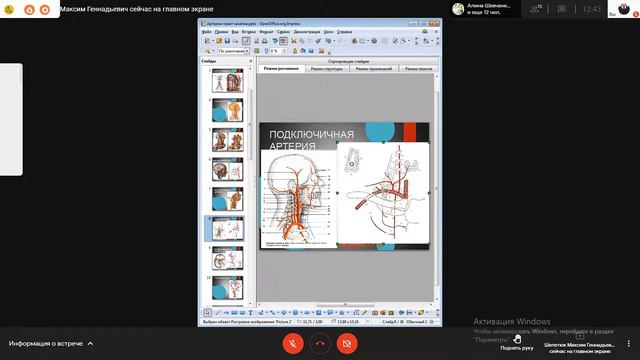Image resolution: width=640 pixels, height=360 pixels.
Task: Click the Сортировщик слайдов tab
Action: [x=348, y=61]
